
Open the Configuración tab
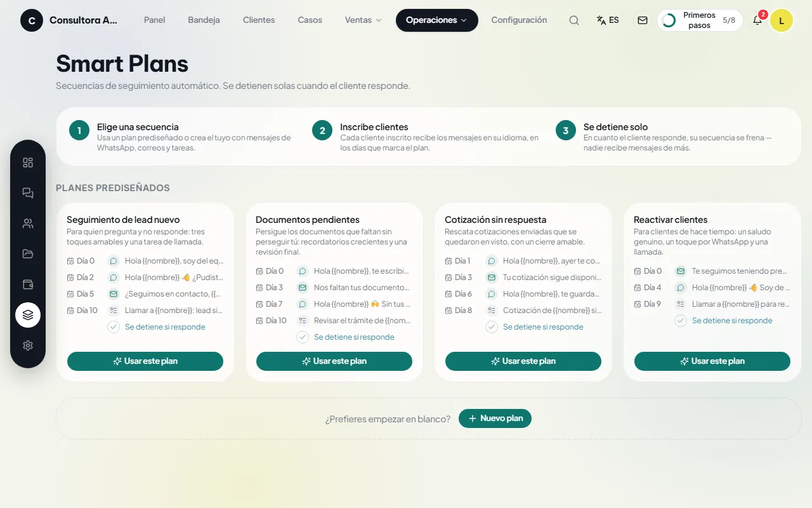(x=519, y=20)
